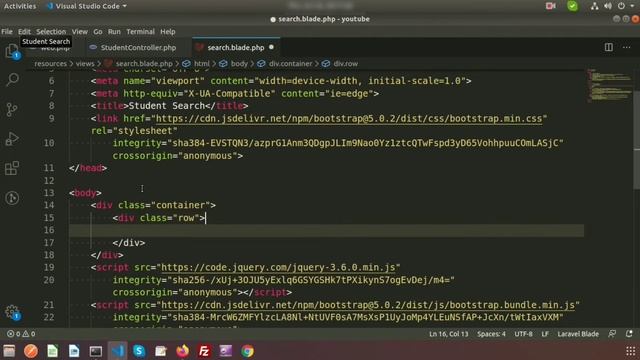Open the View menu
This screenshot has height=360, width=640.
click(80, 31)
